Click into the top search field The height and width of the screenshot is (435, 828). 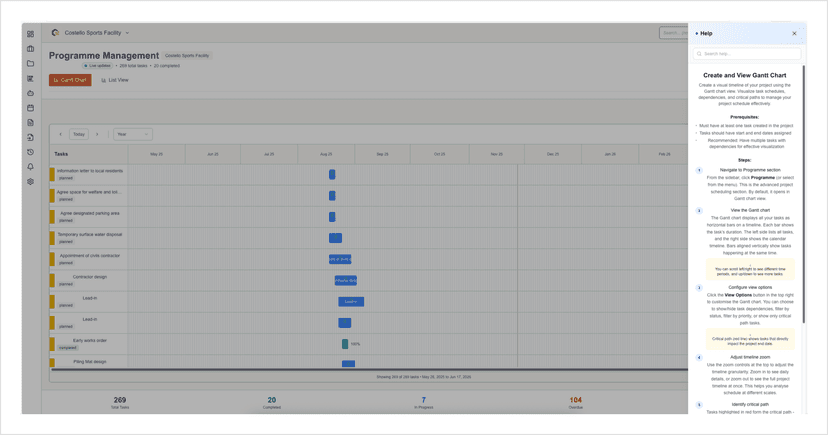(673, 33)
